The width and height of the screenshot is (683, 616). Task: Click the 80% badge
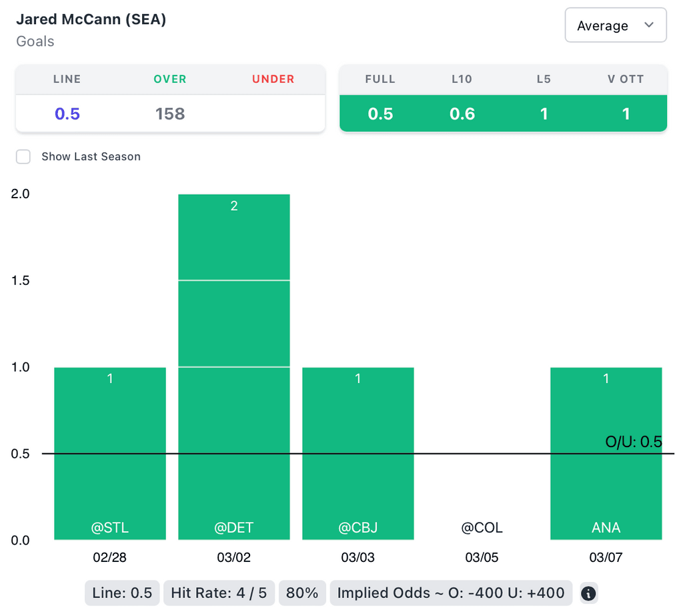click(x=302, y=593)
